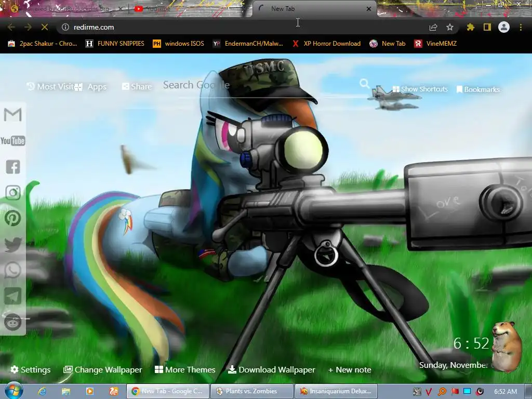532x399 pixels.
Task: Open the Action Center flag tray icon
Action: 455,392
